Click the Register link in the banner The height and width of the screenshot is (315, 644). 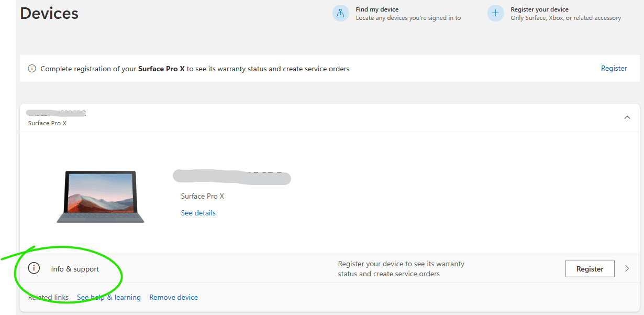[614, 68]
